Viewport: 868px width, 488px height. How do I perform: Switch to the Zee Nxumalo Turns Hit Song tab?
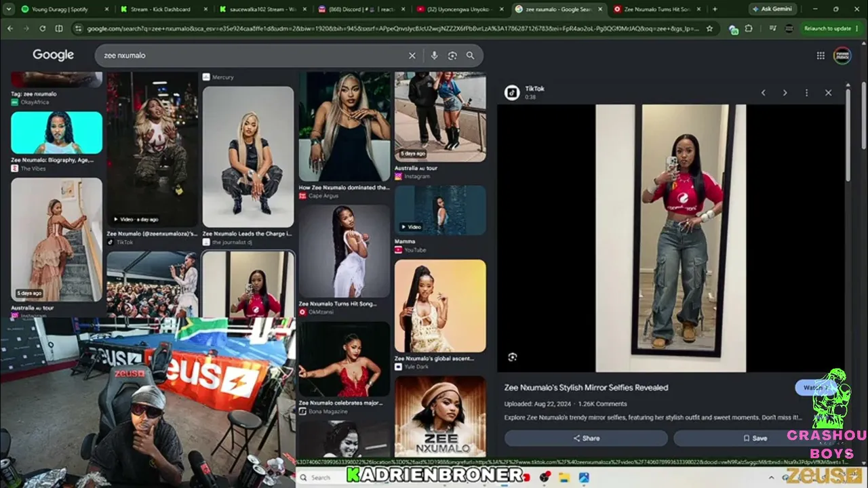tap(658, 9)
